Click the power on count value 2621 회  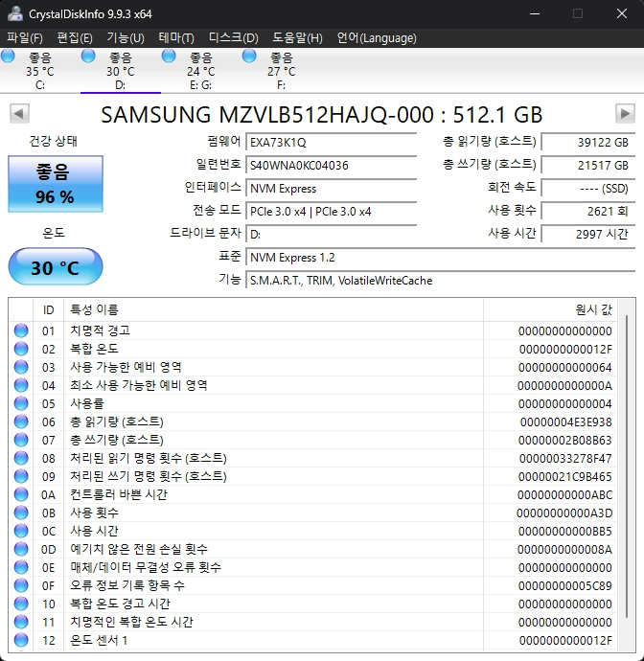click(588, 211)
